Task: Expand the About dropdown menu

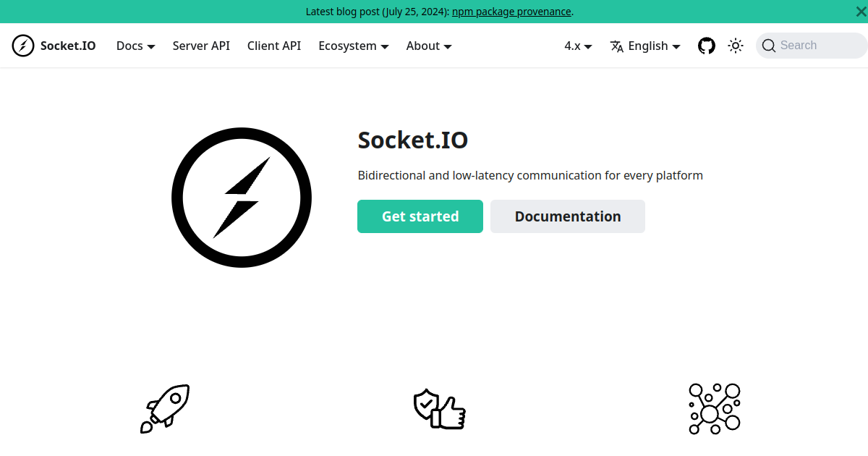Action: [429, 46]
